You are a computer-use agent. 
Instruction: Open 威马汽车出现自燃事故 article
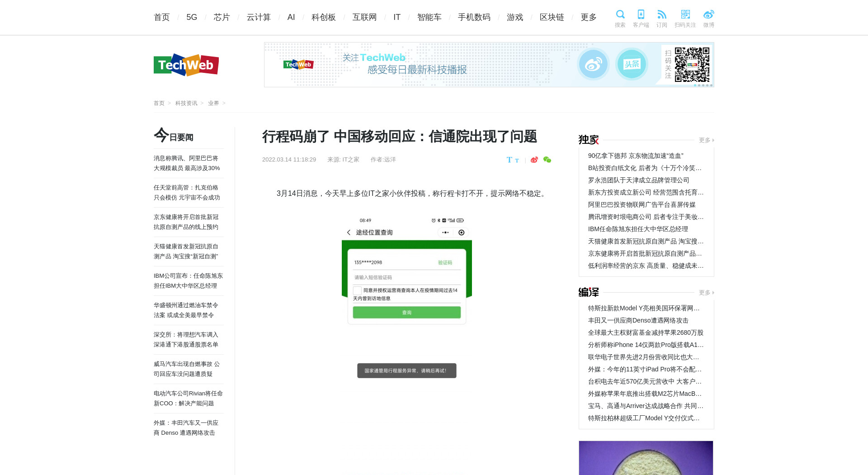point(187,369)
